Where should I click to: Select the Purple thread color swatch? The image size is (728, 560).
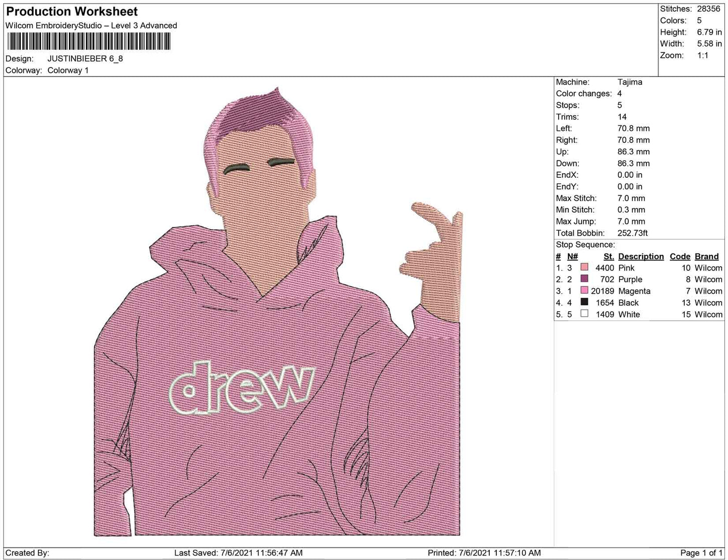(x=584, y=279)
